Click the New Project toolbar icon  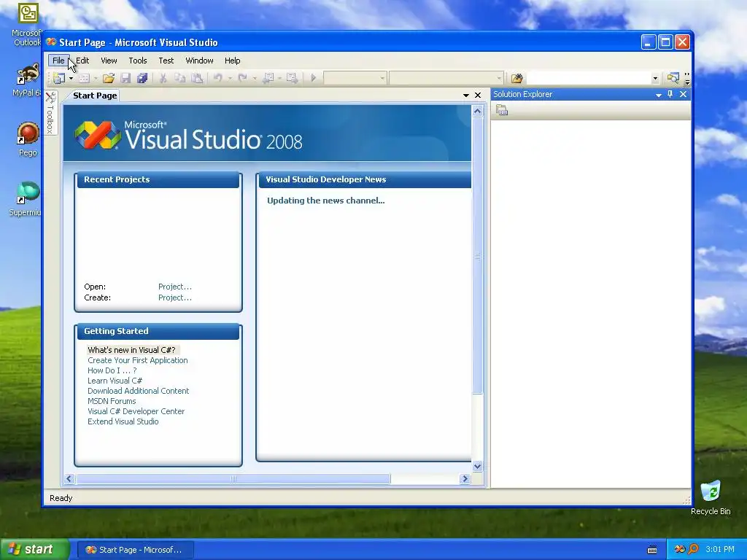(x=59, y=77)
